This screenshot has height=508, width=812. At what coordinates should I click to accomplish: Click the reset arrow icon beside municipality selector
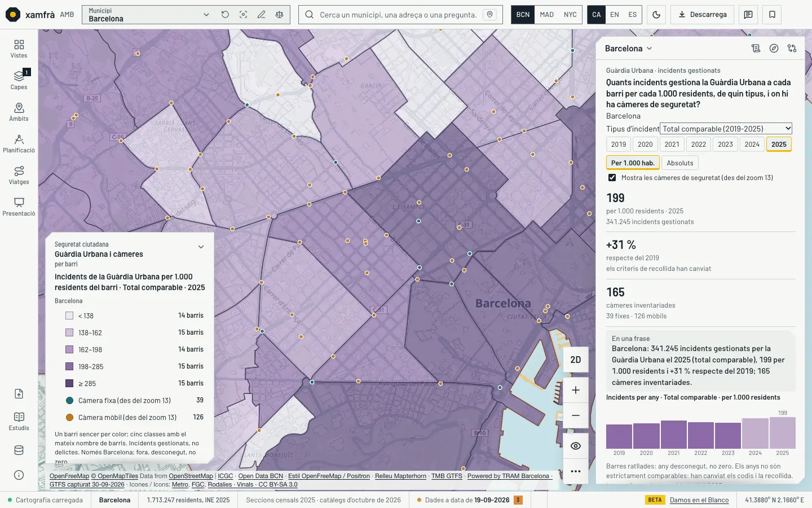pyautogui.click(x=225, y=15)
